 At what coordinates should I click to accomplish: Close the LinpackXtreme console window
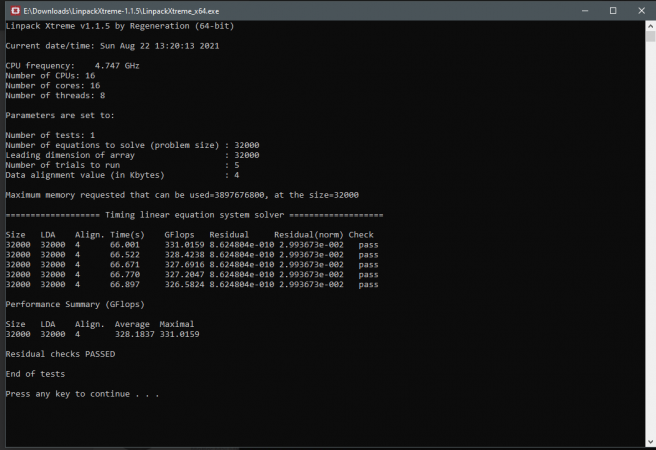(641, 11)
